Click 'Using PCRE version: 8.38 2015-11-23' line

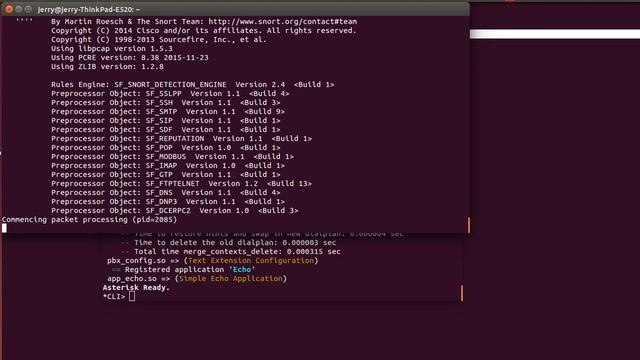pos(130,58)
